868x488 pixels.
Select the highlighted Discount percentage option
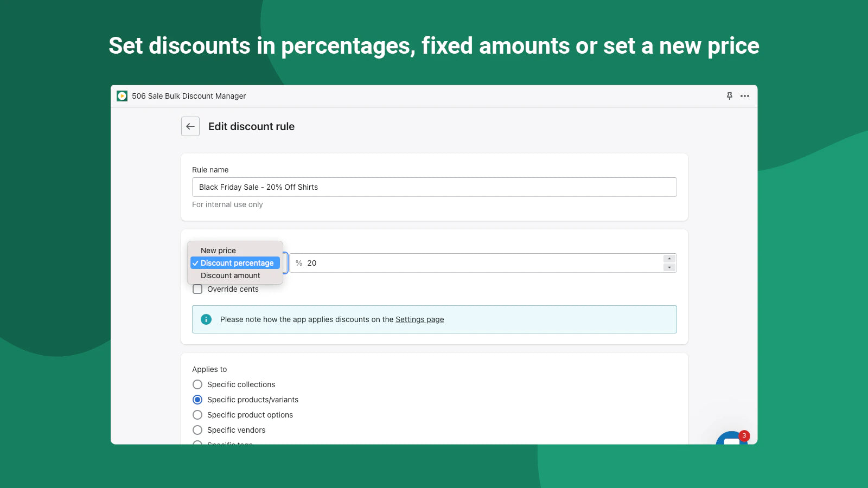236,263
